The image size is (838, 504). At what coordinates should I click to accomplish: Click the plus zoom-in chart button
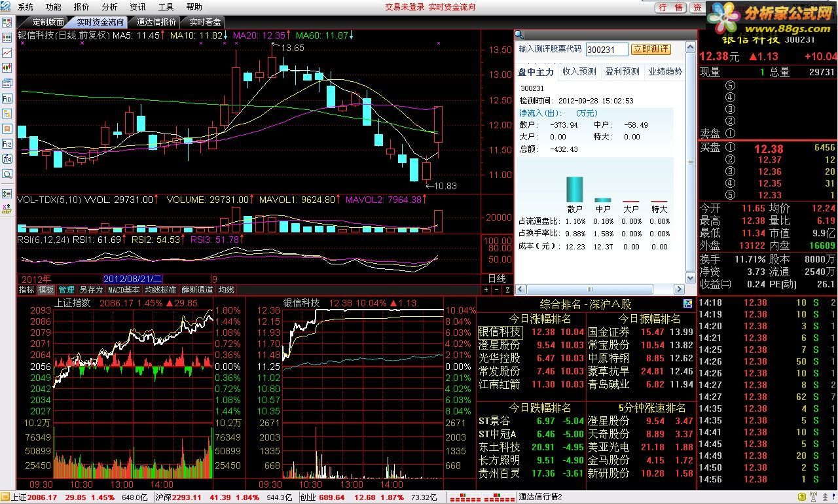(x=486, y=289)
